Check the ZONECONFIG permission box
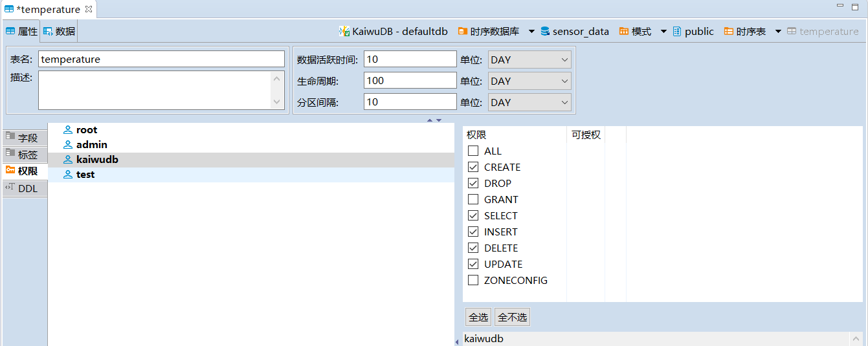868x346 pixels. (x=473, y=280)
